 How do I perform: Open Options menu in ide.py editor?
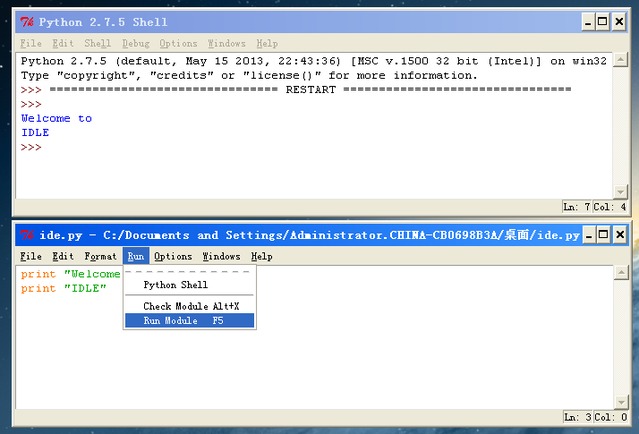pyautogui.click(x=173, y=256)
